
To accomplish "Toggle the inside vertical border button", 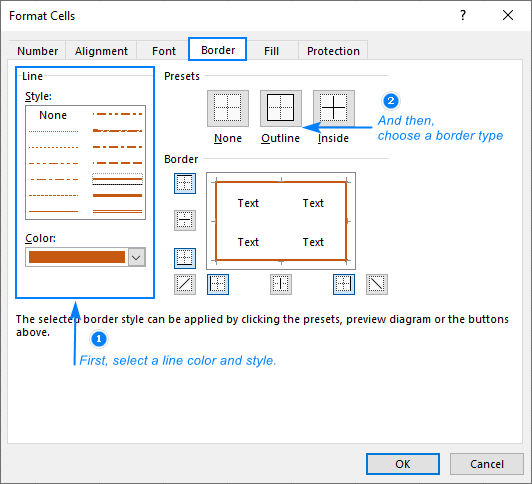I will pyautogui.click(x=281, y=284).
